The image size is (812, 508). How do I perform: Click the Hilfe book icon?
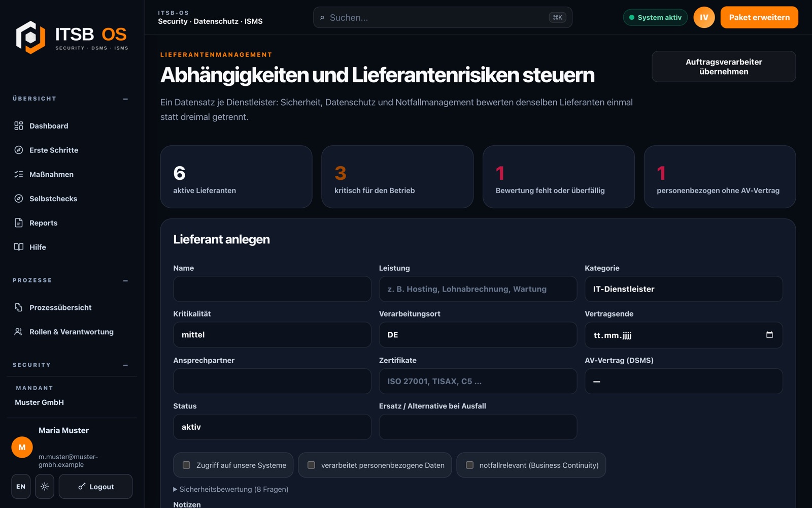[x=19, y=247]
